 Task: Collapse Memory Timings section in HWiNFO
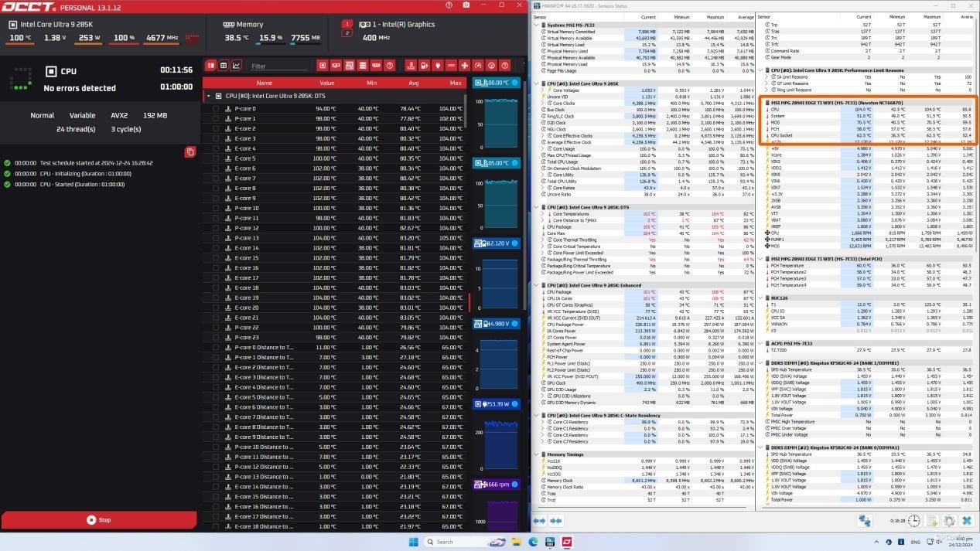point(537,454)
